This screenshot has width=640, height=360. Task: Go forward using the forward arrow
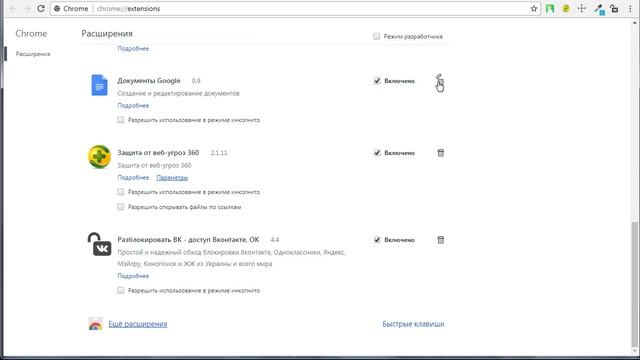click(x=27, y=9)
